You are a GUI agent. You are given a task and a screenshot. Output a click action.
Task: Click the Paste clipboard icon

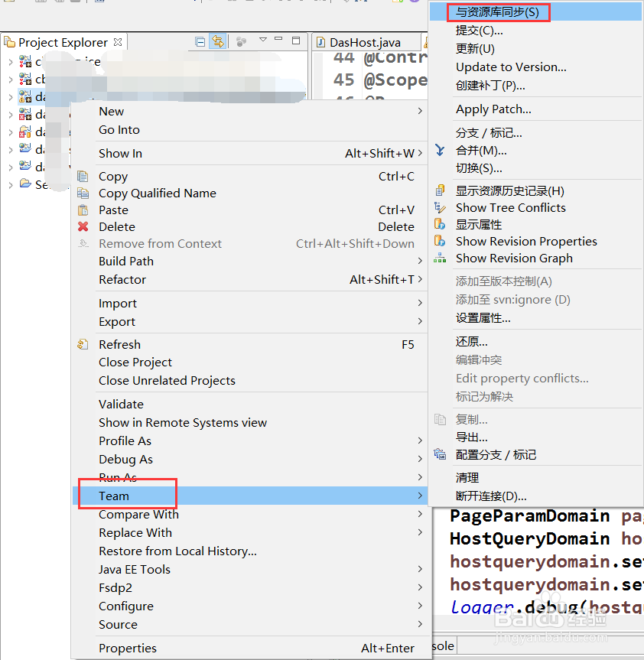[x=83, y=210]
